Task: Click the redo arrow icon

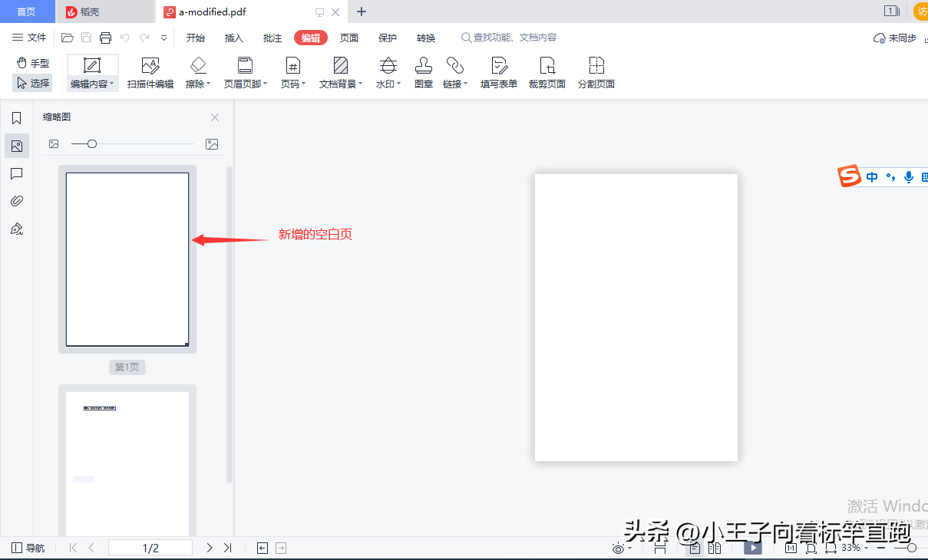Action: [144, 38]
